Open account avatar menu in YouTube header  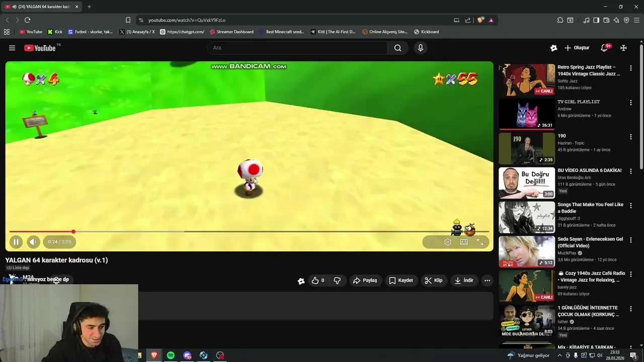(623, 48)
